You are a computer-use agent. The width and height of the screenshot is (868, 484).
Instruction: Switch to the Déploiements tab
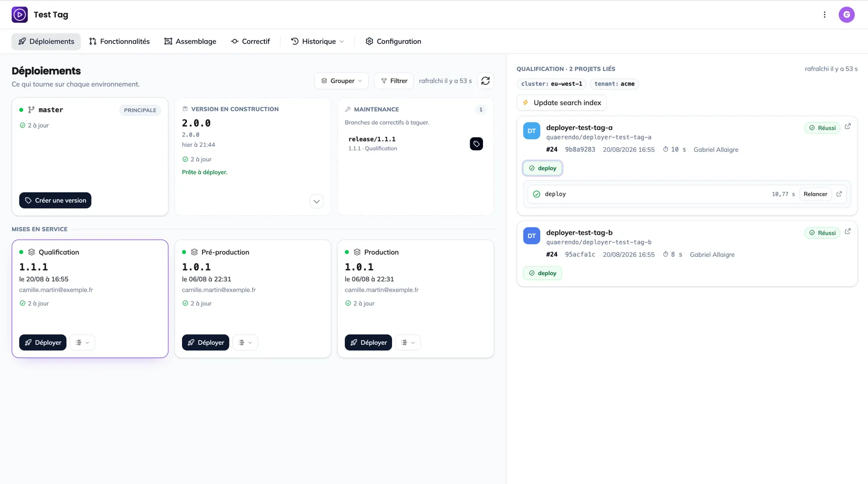tap(46, 41)
